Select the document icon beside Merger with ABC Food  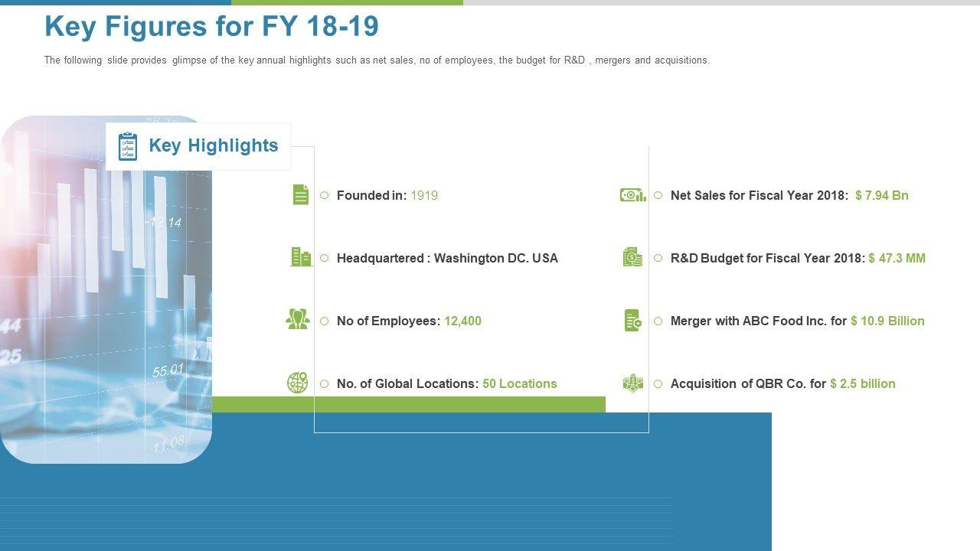tap(633, 321)
